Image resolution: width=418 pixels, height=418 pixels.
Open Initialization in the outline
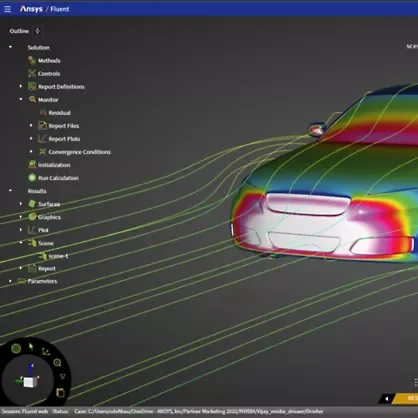coord(54,165)
